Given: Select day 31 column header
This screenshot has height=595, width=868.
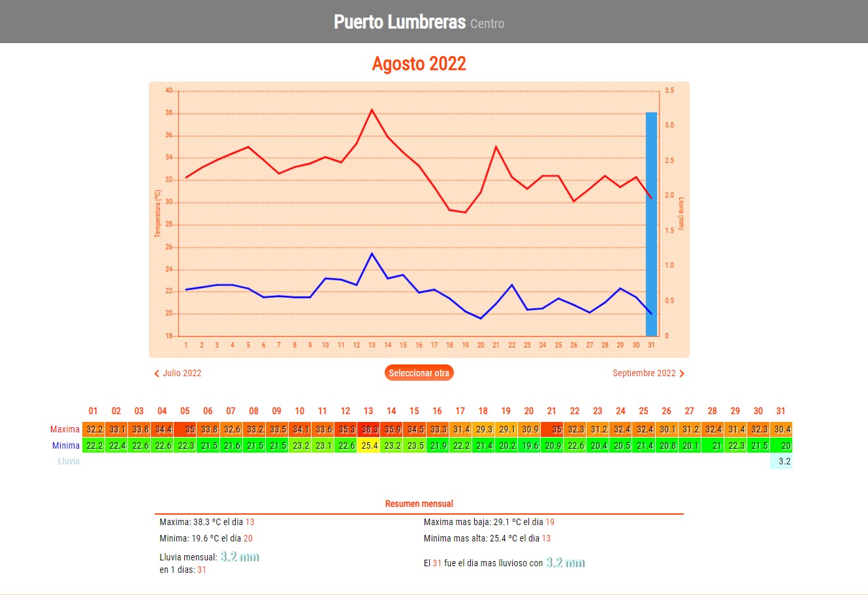Looking at the screenshot, I should pos(780,411).
